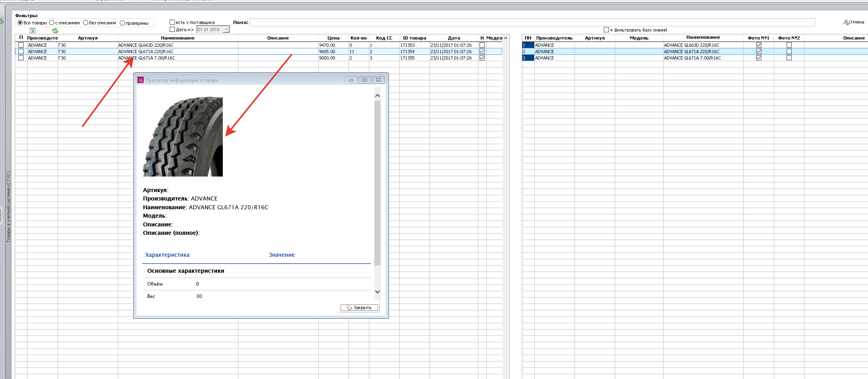Viewport: 868px width, 379px height.
Task: Click 'Основные характеристики' section heading
Action: [186, 271]
